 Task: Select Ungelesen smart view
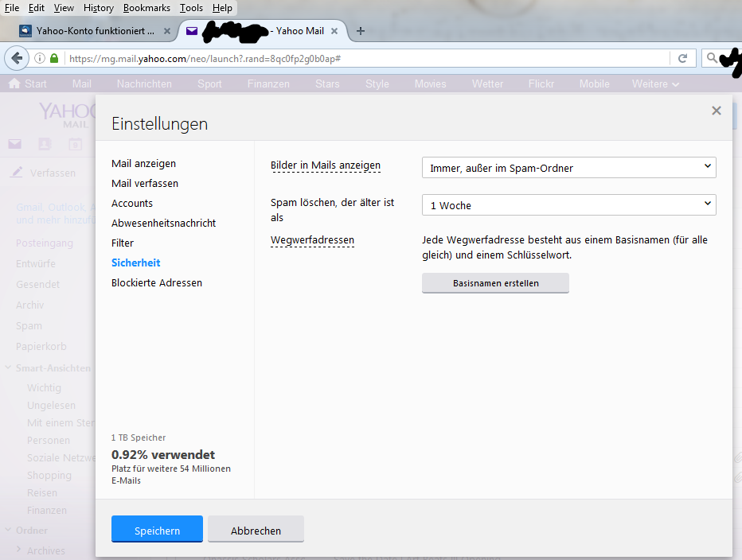[51, 406]
